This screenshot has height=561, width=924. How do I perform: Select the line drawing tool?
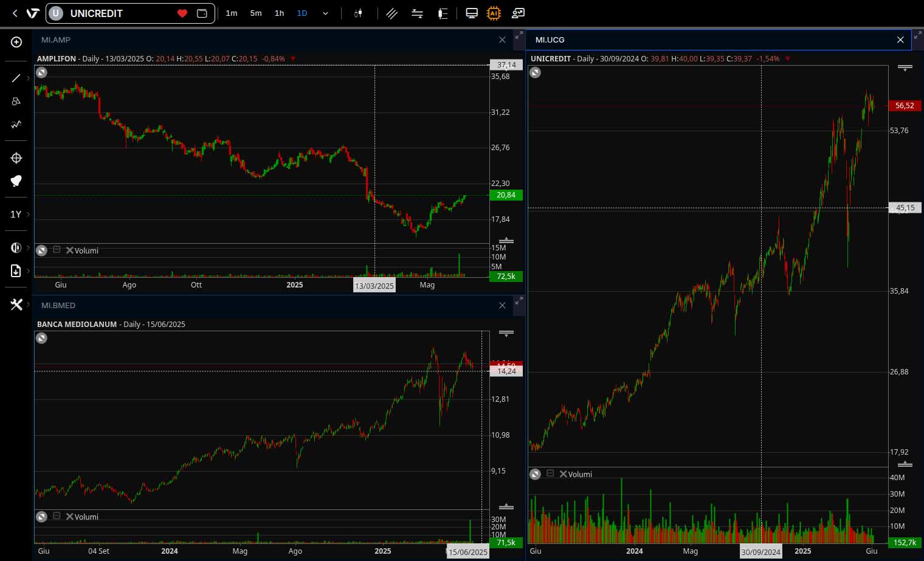(x=16, y=78)
